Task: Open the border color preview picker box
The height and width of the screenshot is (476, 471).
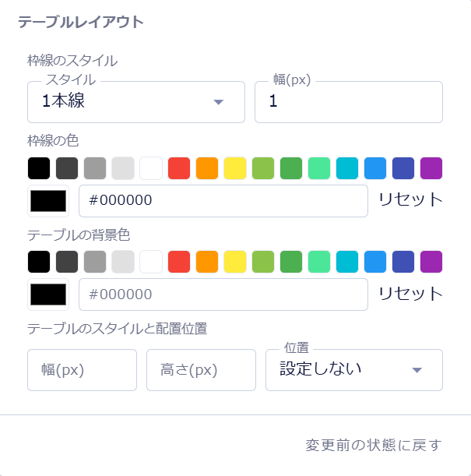Action: [x=48, y=201]
